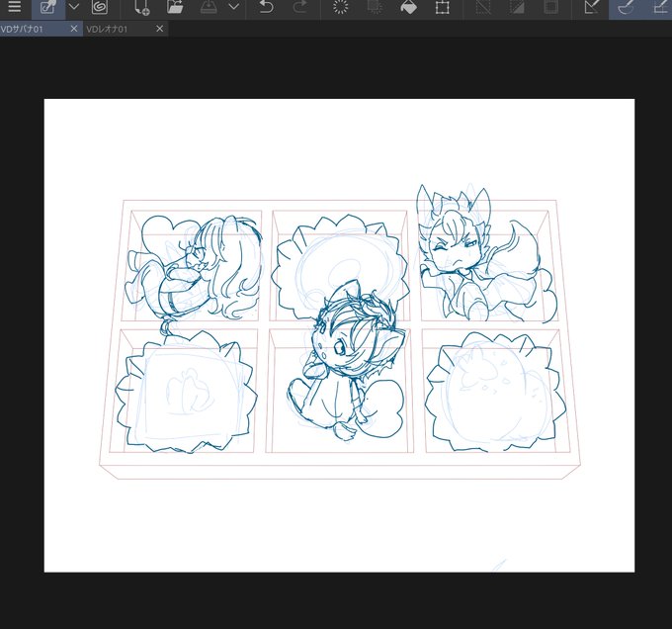Click the Clear Outside Selection icon

[x=375, y=7]
